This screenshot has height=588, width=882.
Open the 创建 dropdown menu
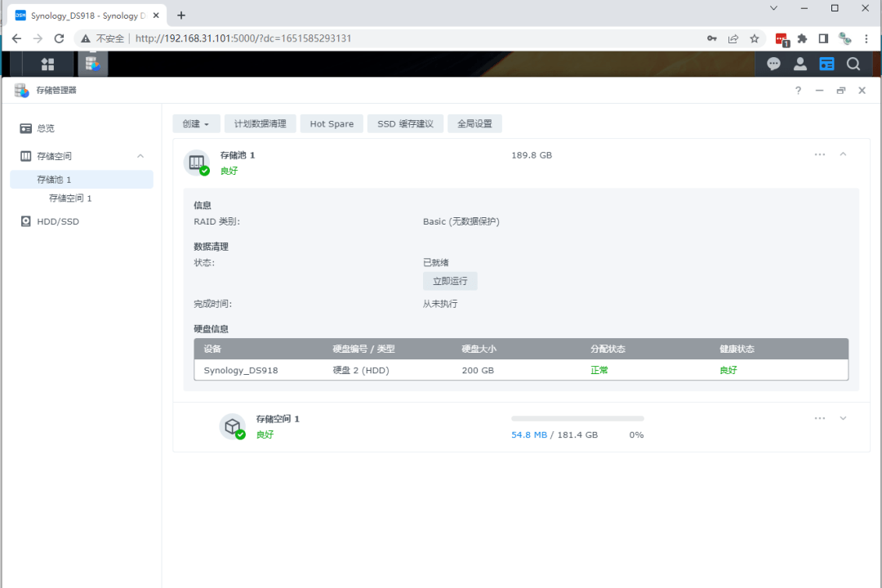tap(195, 123)
